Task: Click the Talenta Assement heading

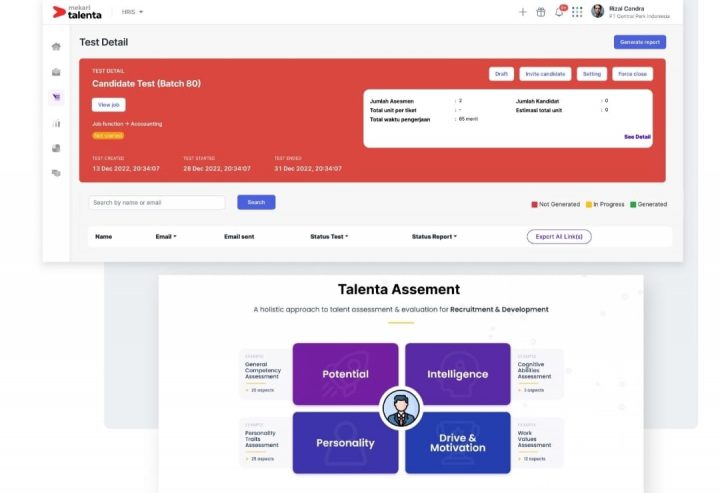Action: point(399,289)
